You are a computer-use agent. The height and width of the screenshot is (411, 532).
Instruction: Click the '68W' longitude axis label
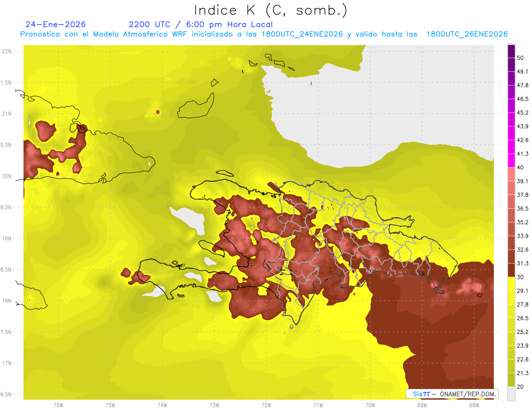pos(473,405)
